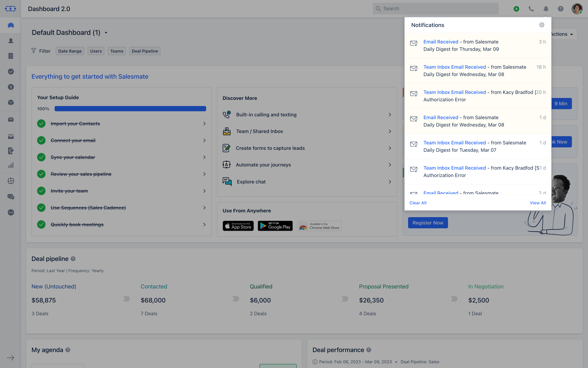
Task: Click View All notifications
Action: click(x=538, y=203)
